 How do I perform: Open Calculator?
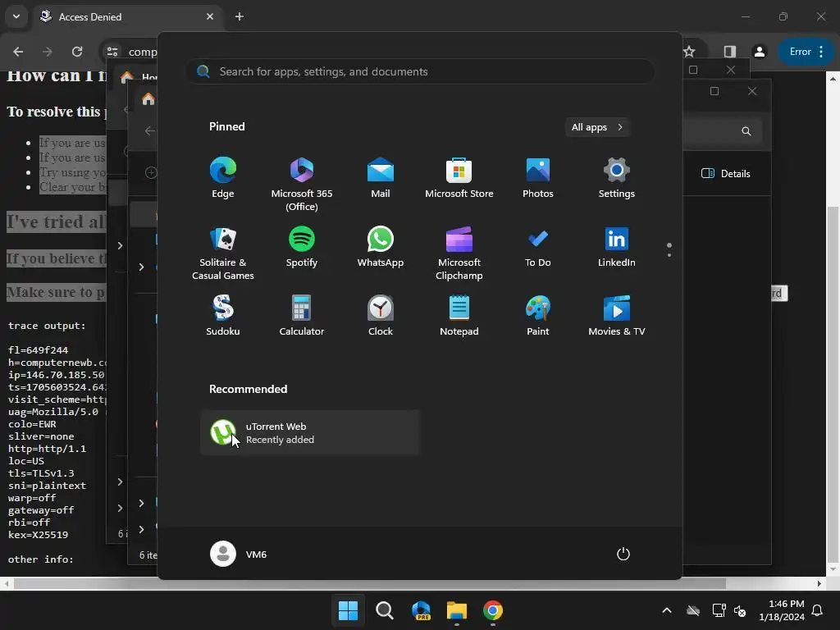(x=302, y=316)
